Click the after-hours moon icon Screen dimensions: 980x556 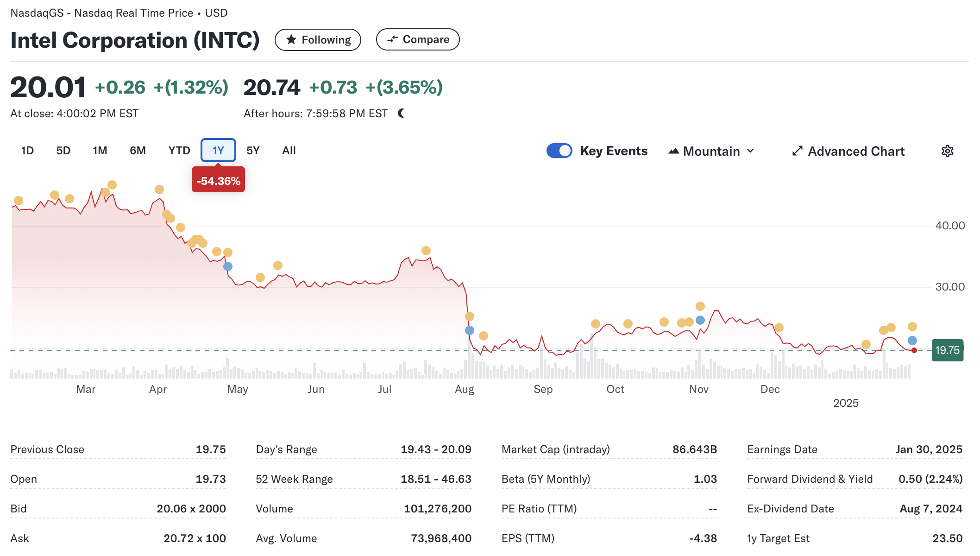click(401, 113)
